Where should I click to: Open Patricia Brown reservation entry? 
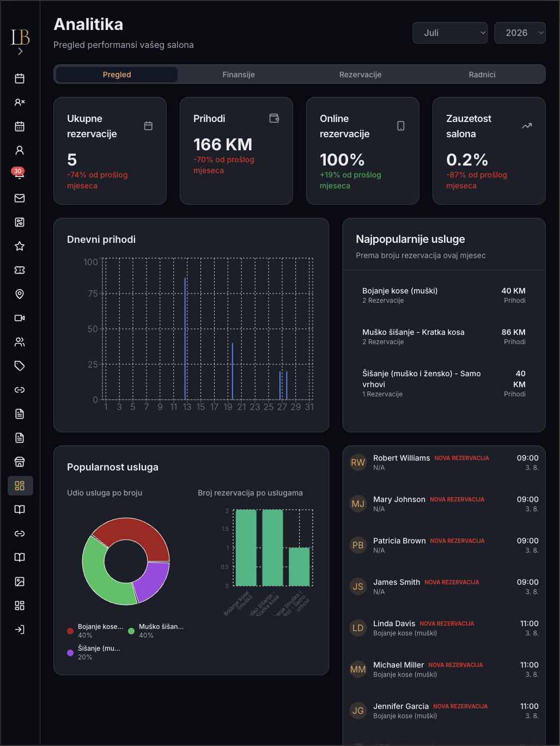click(444, 545)
